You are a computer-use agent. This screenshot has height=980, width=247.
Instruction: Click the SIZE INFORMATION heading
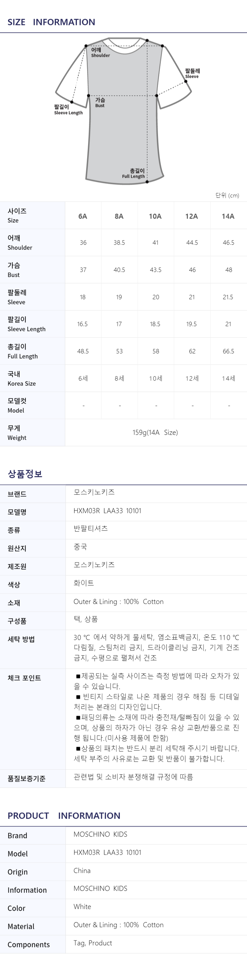(x=51, y=22)
